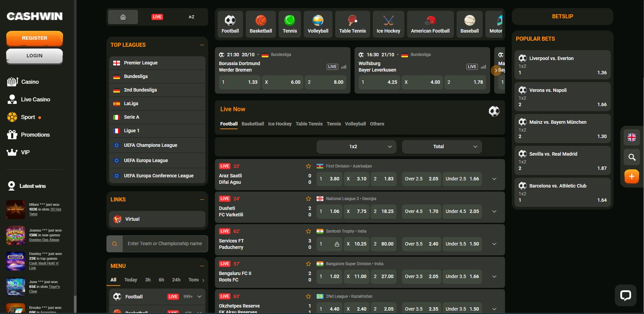This screenshot has height=314, width=644.
Task: Select the Volleyball sport icon
Action: pos(318,24)
